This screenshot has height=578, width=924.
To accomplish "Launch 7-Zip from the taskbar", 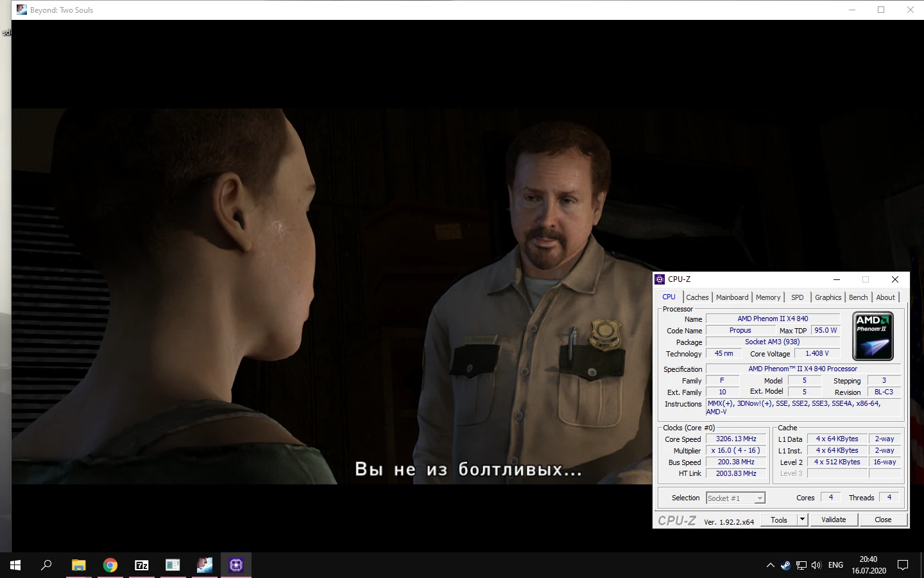I will point(141,565).
